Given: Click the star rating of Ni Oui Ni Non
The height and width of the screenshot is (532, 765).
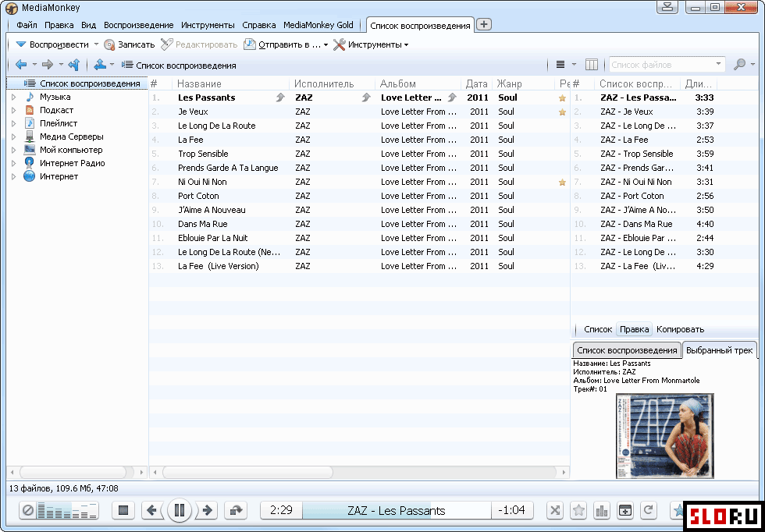Looking at the screenshot, I should point(562,183).
